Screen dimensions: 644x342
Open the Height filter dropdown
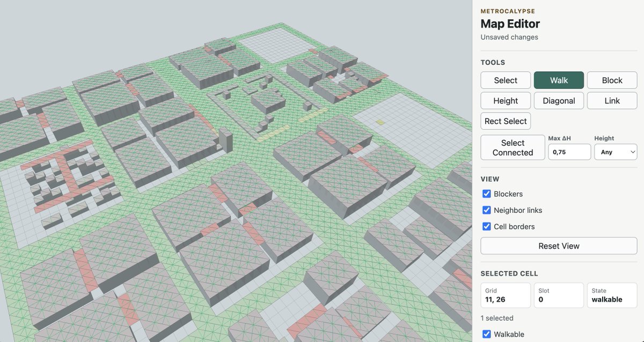[616, 152]
